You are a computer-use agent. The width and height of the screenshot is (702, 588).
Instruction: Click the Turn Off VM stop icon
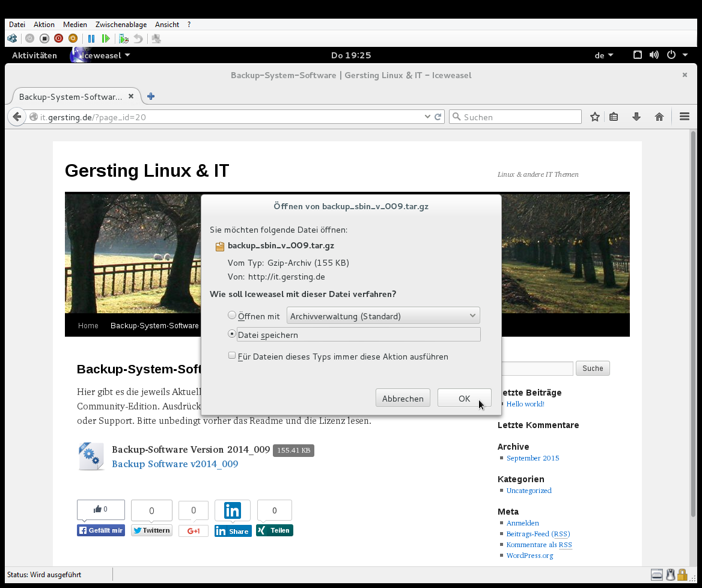point(44,38)
